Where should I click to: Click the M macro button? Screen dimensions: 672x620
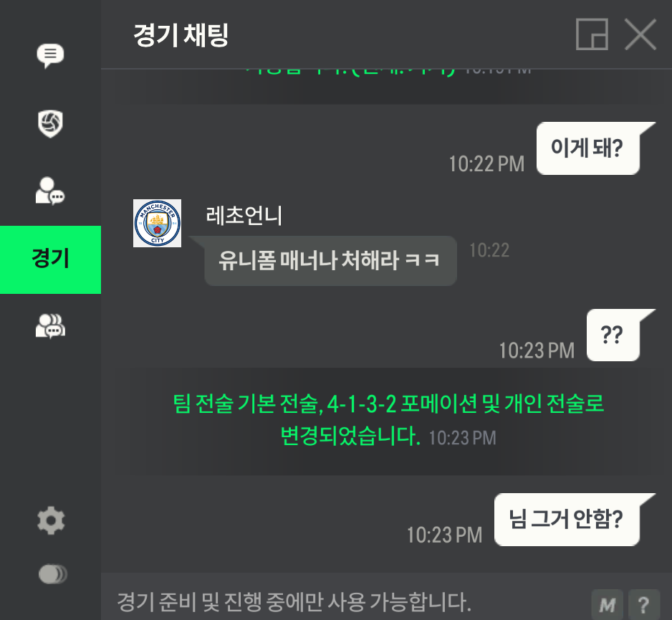click(x=608, y=604)
